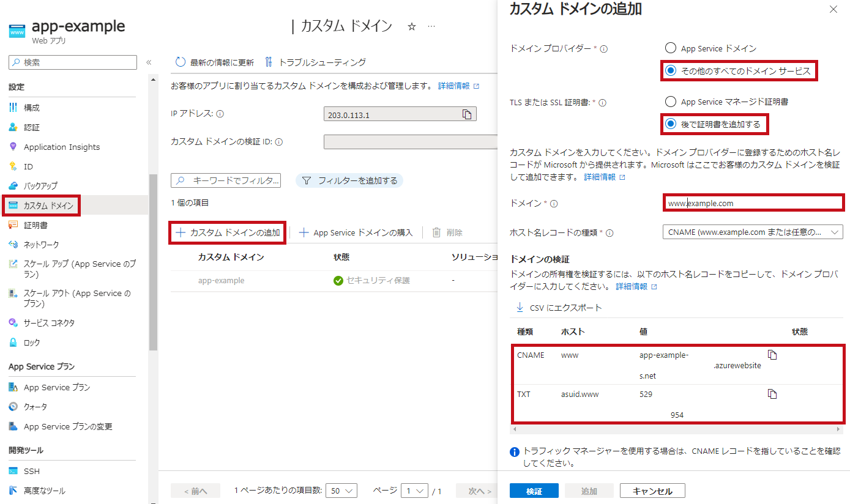Open the ホスト名レコードの種類 CNAME dropdown
Viewport: 850px width, 504px height.
[x=753, y=232]
